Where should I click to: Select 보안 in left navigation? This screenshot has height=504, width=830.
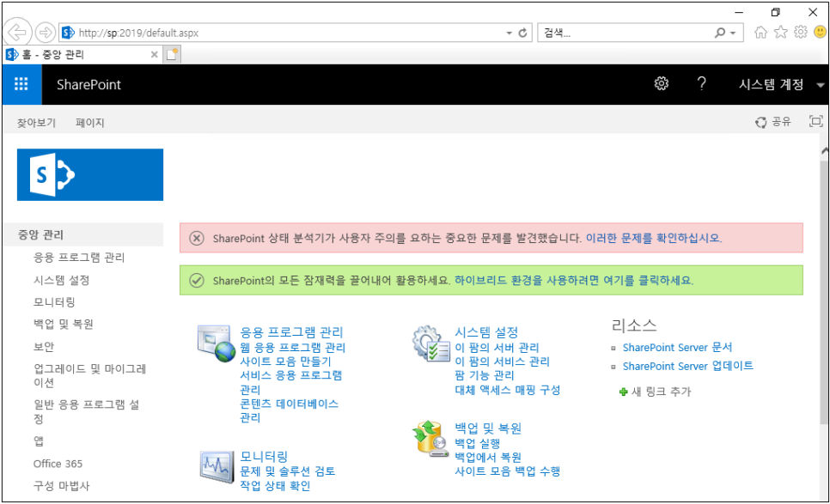pos(44,346)
